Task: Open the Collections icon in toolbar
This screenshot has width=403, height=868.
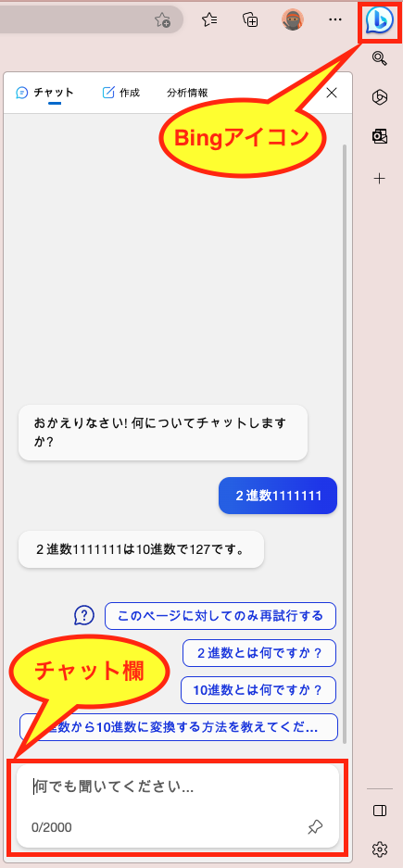Action: click(x=251, y=20)
